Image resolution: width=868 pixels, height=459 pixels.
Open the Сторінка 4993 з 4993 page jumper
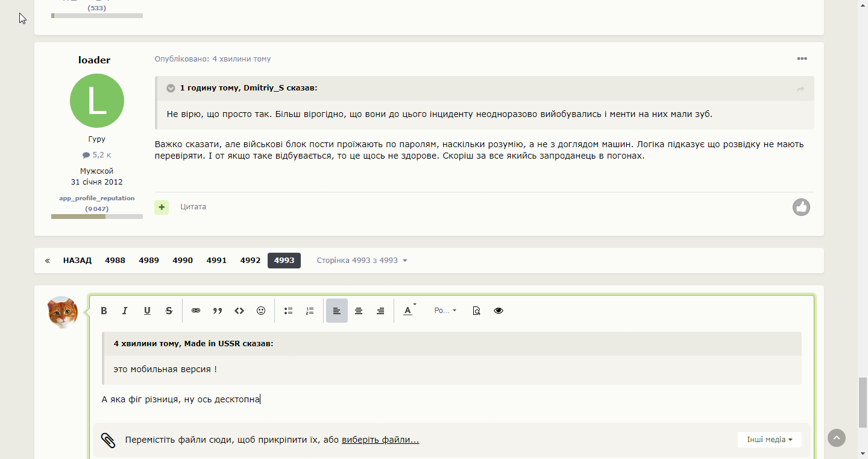coord(362,261)
